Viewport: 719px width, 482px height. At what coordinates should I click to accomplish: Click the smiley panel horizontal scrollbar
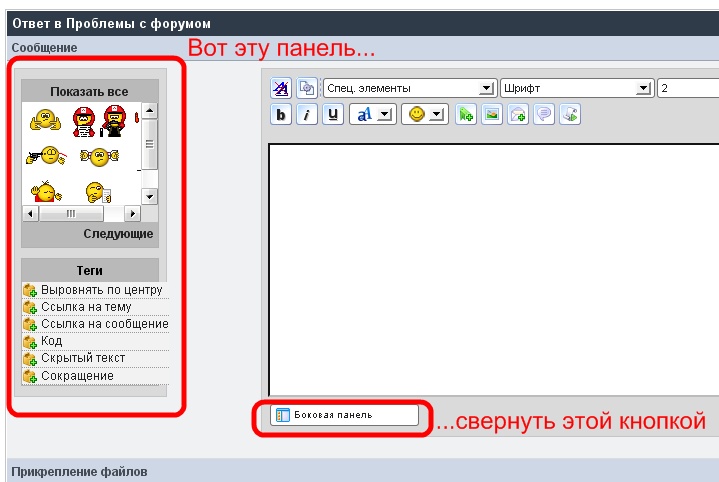coord(82,214)
